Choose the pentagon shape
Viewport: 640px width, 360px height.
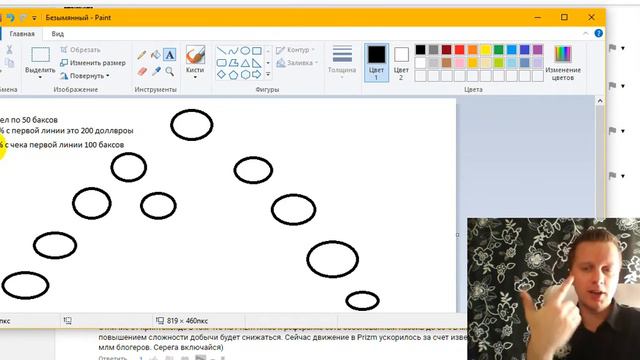pos(233,75)
